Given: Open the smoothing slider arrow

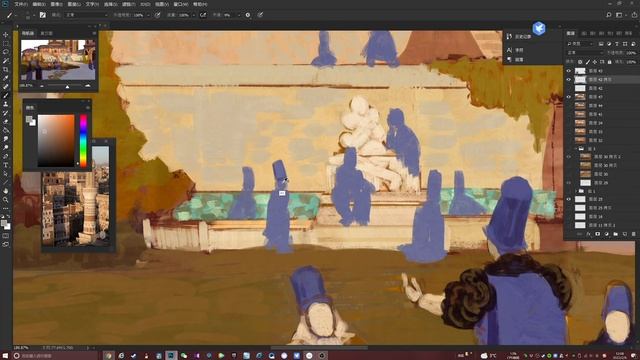Looking at the screenshot, I should pos(238,15).
